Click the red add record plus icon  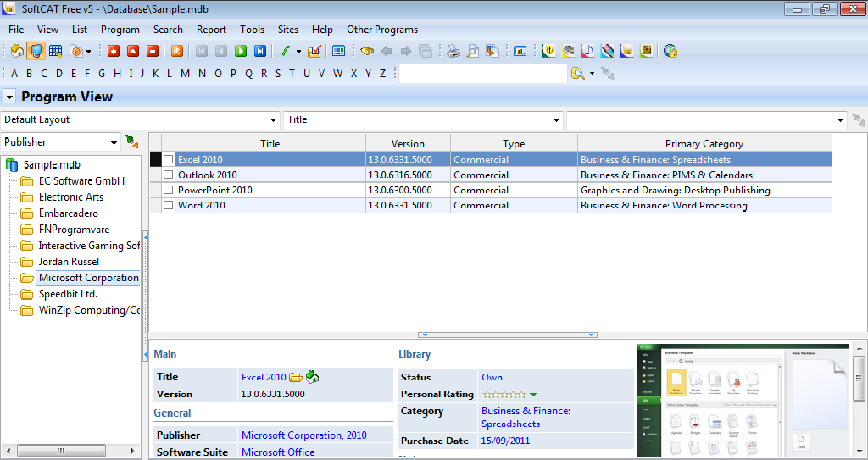(x=114, y=51)
